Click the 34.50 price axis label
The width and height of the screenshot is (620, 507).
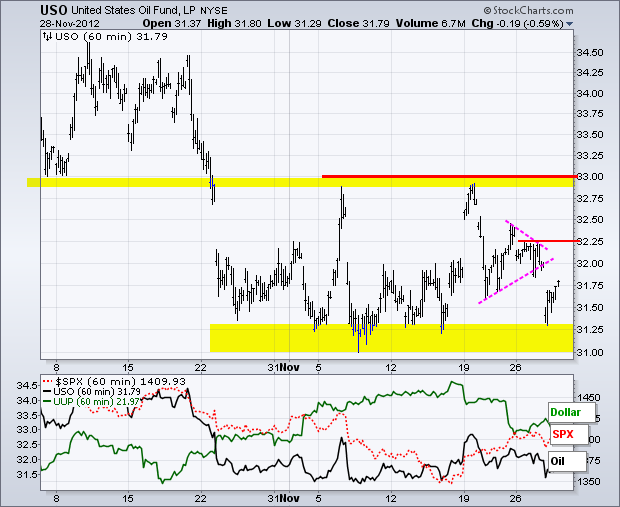pos(590,53)
